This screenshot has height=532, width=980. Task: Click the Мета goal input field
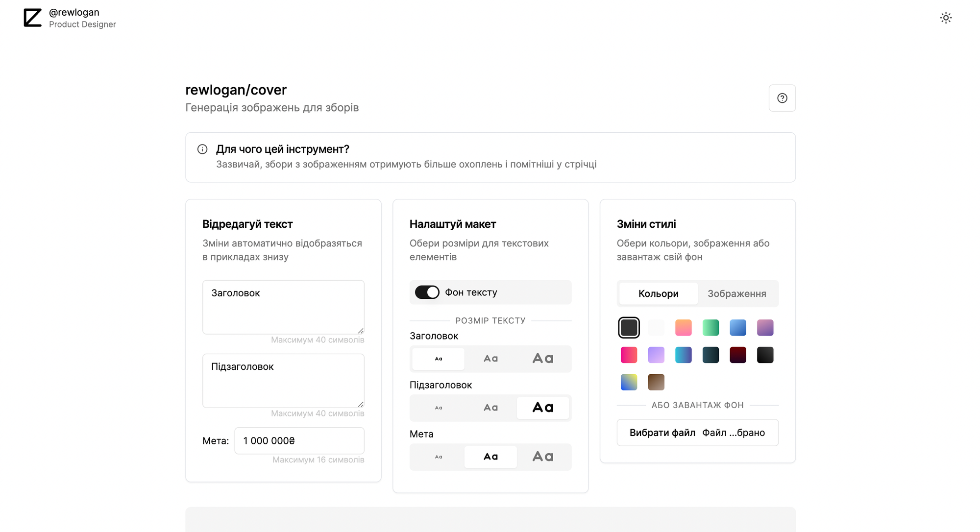click(299, 441)
